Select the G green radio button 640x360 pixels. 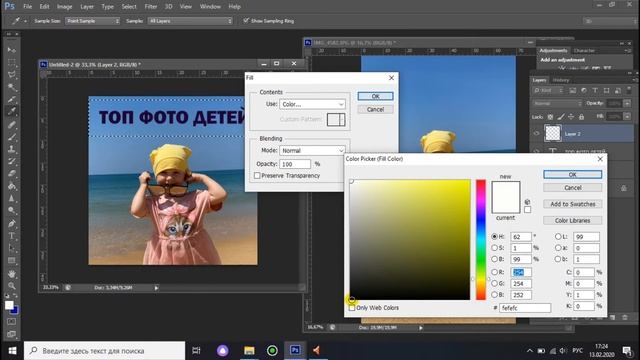point(495,283)
